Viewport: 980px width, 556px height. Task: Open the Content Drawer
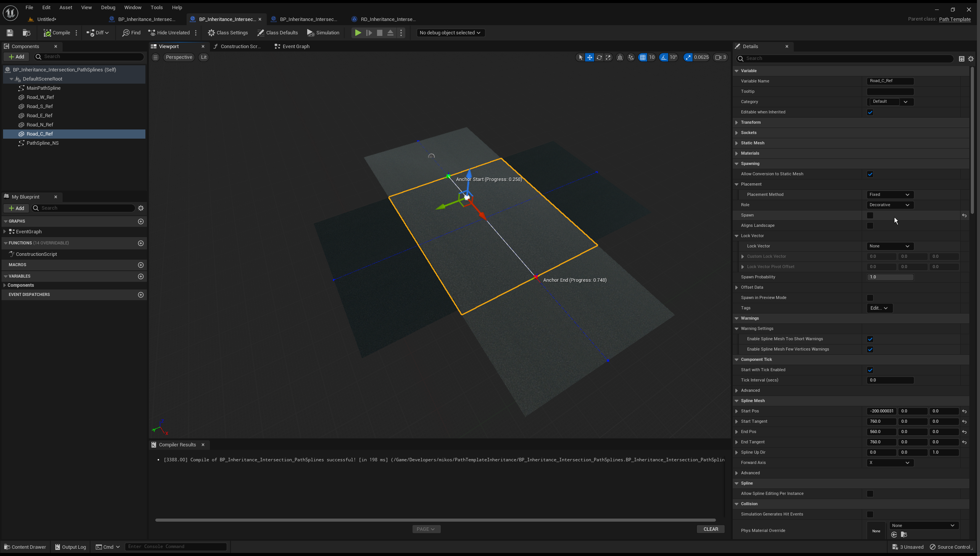pyautogui.click(x=24, y=546)
